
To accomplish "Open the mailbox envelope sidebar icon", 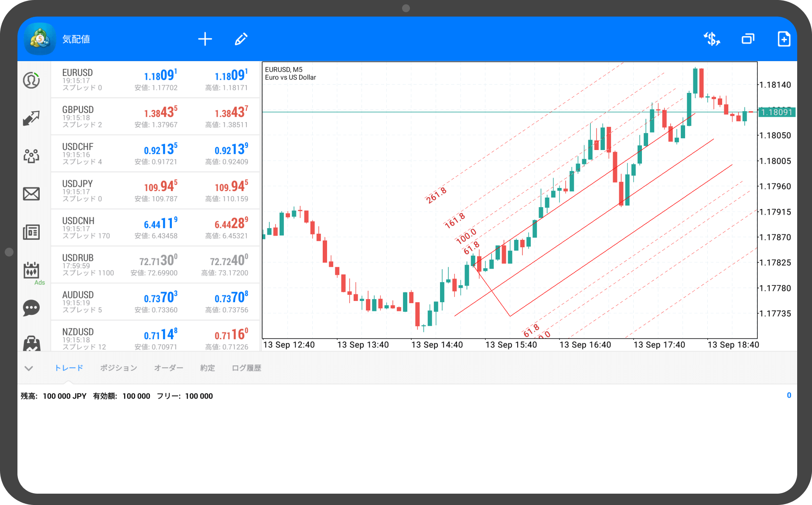I will click(x=31, y=194).
